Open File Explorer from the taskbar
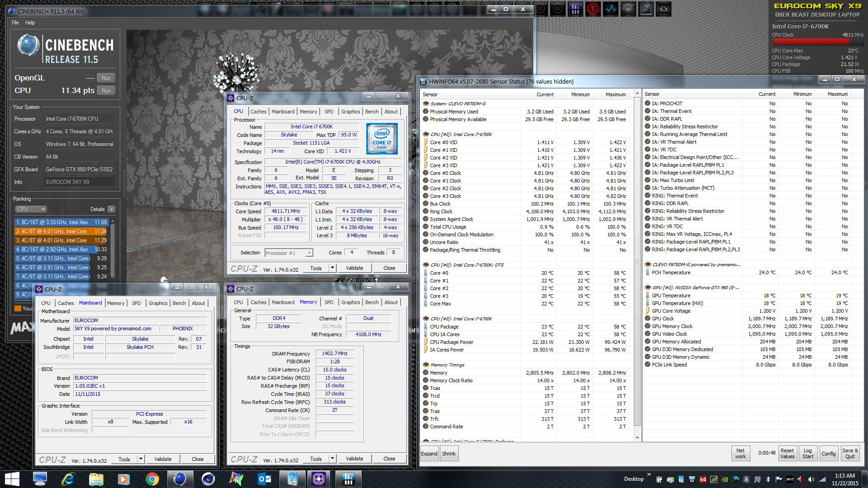The image size is (868, 488). [96, 479]
